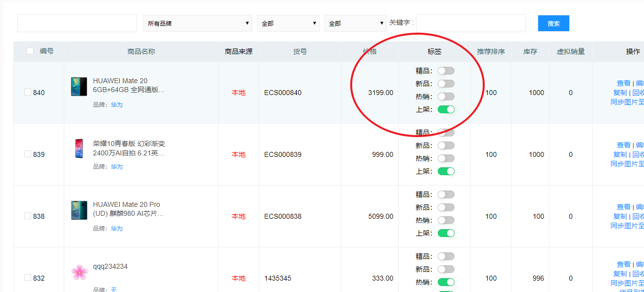Click the 华为 brand link under 荣耀10青春版

click(x=117, y=167)
